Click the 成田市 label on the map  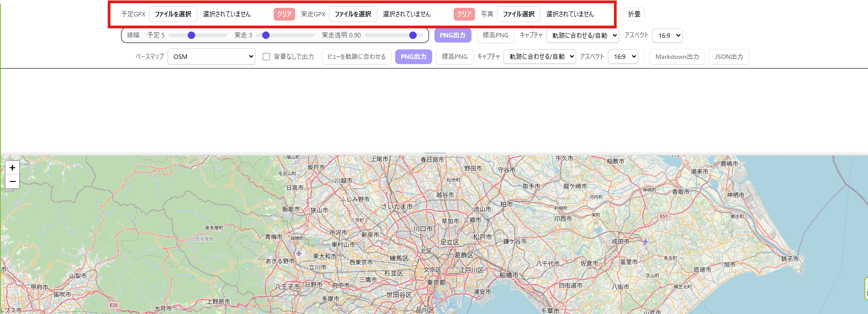pyautogui.click(x=620, y=241)
